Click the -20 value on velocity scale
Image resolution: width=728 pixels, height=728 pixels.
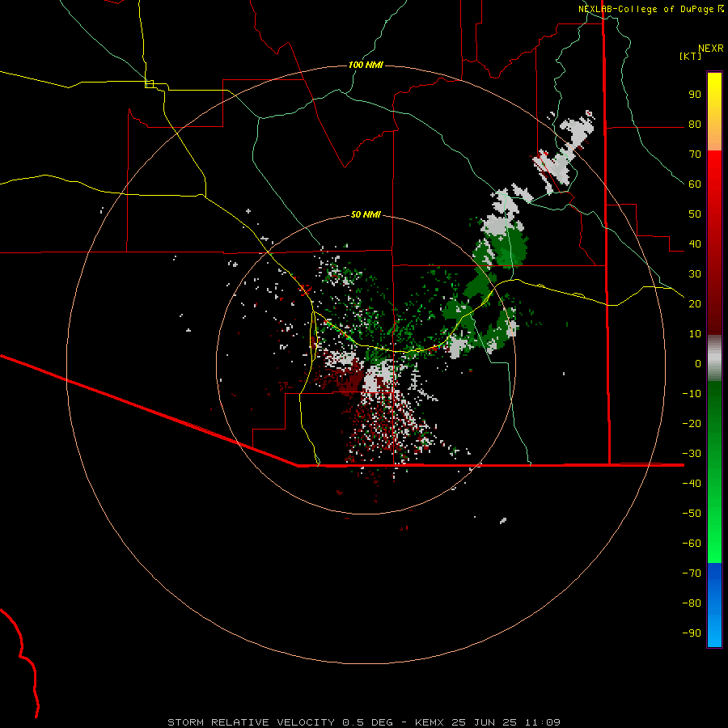click(692, 423)
